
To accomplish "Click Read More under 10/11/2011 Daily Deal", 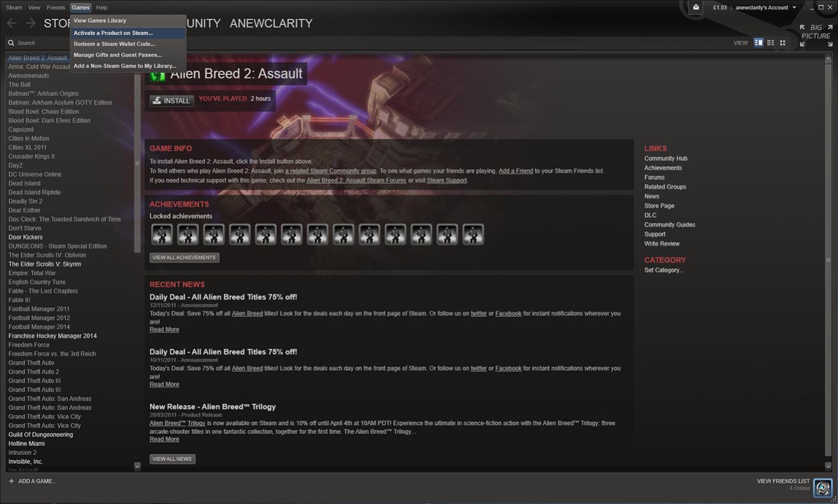I will (164, 384).
